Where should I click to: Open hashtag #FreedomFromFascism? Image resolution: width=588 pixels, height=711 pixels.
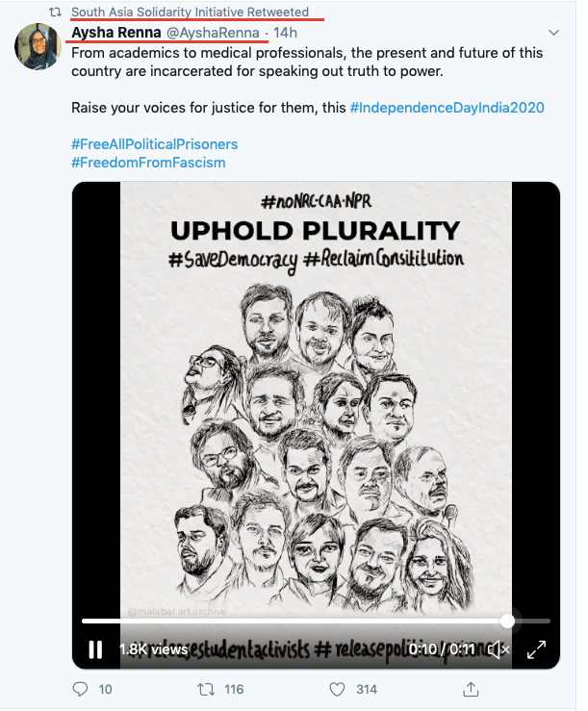pos(148,162)
